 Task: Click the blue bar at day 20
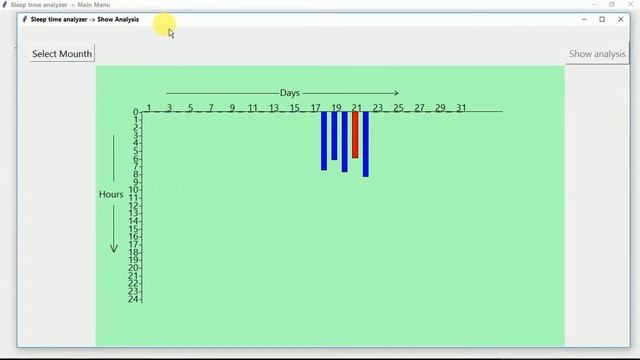point(345,142)
